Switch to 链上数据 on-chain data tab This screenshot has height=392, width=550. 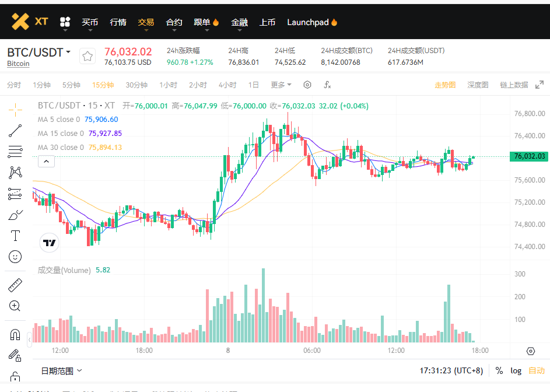pos(514,85)
